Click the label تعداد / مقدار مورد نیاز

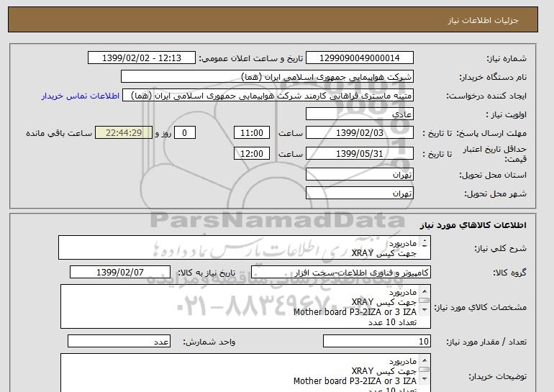tap(486, 342)
